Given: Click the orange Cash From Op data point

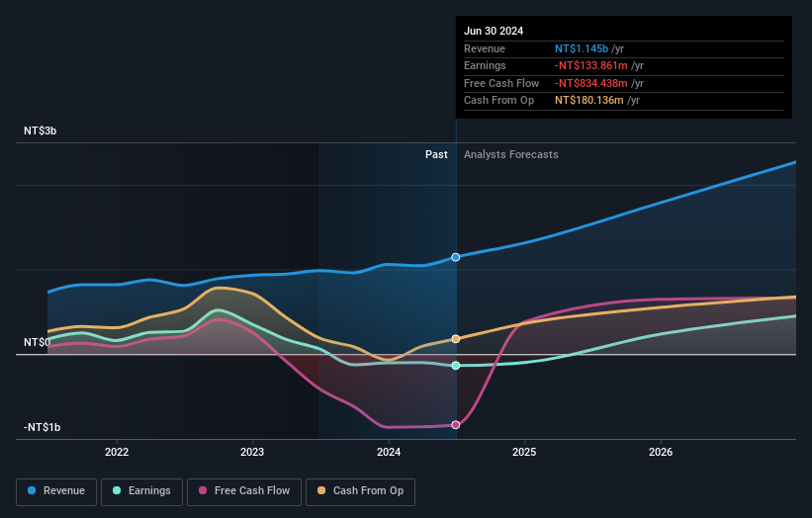Looking at the screenshot, I should tap(456, 339).
